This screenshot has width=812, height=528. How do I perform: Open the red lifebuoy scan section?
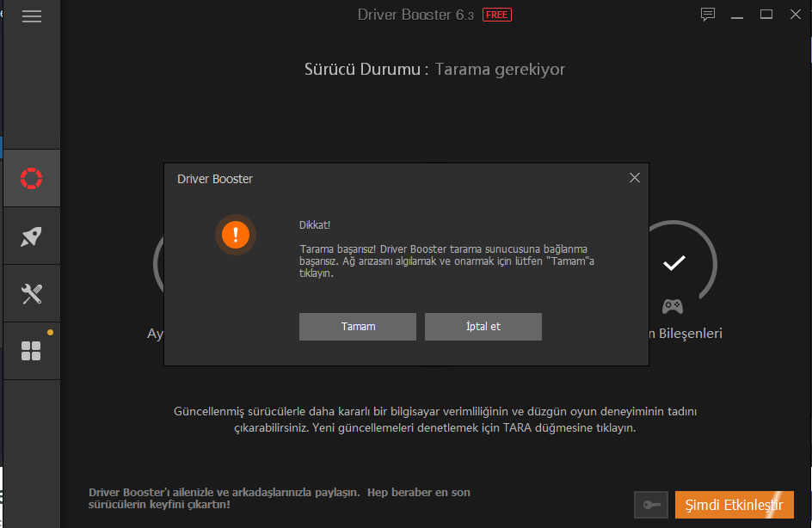[32, 179]
